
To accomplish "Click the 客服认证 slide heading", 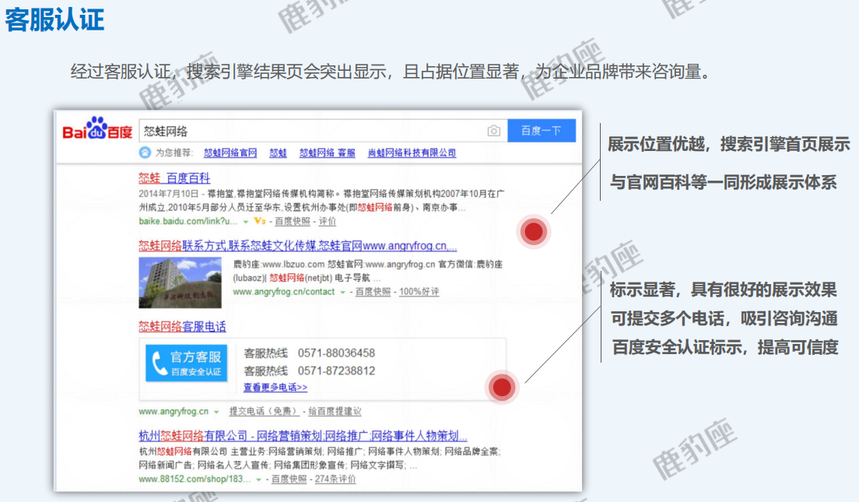I will click(x=55, y=20).
